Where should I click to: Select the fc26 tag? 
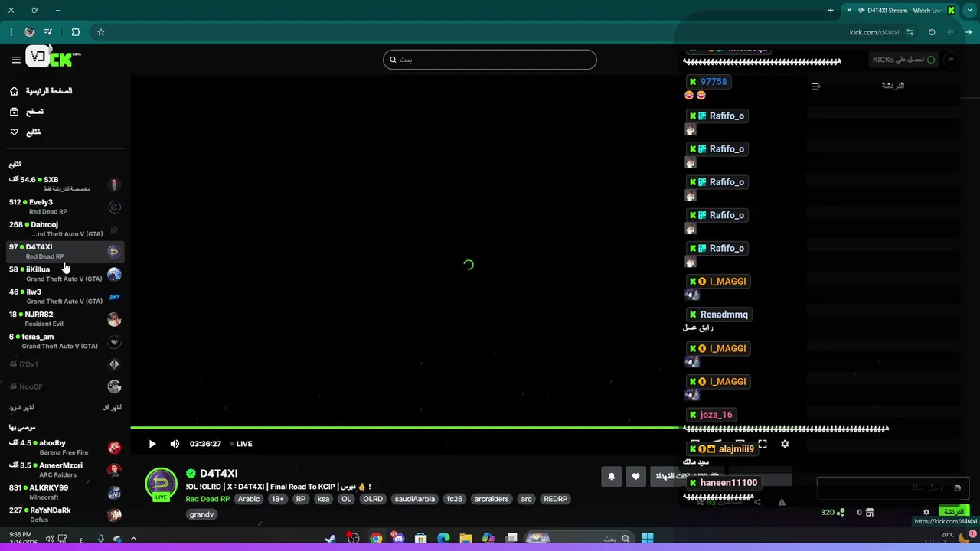click(x=455, y=499)
